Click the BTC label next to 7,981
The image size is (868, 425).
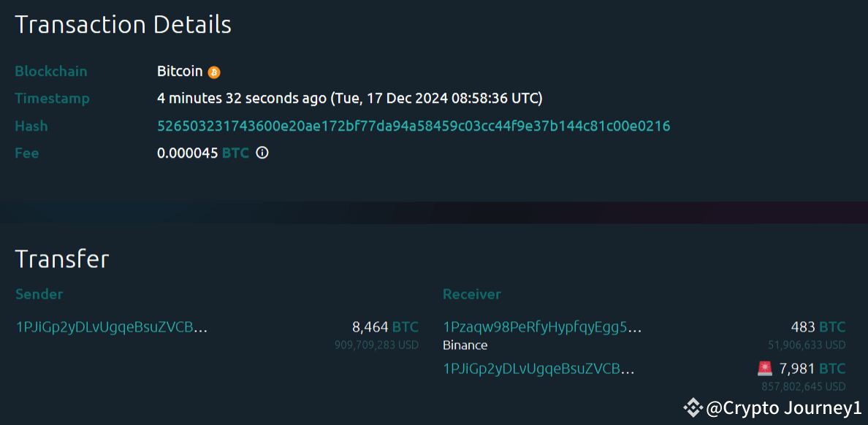point(832,368)
